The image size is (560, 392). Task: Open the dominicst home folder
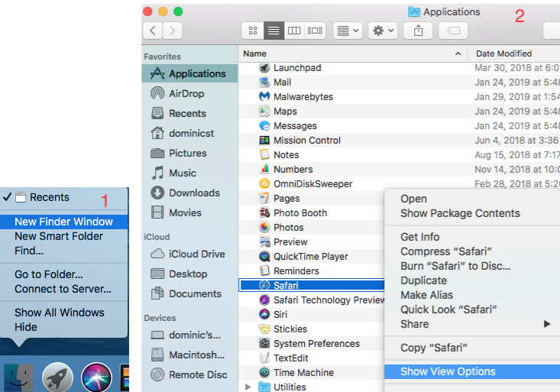point(189,133)
